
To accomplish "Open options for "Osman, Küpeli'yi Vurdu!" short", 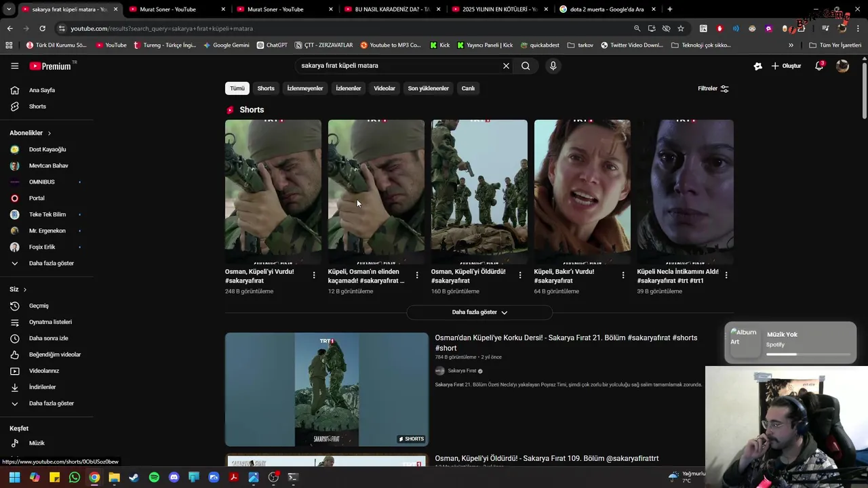I will coord(314,275).
